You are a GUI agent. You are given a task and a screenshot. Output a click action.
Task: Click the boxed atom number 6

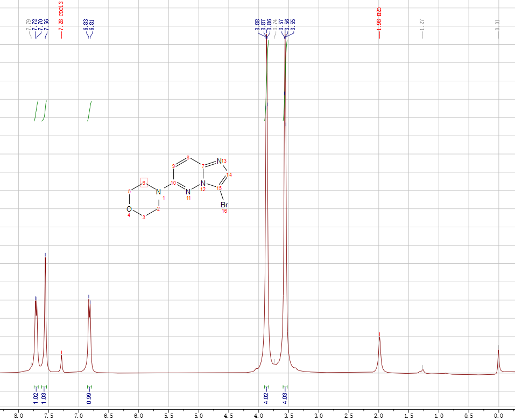click(144, 183)
